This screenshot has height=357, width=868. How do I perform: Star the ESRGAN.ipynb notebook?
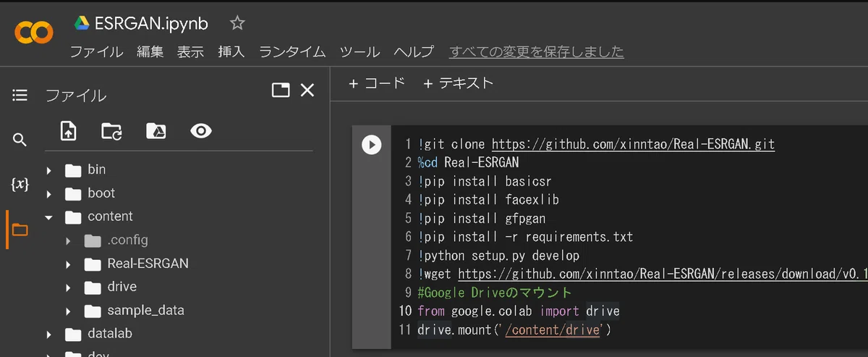(237, 23)
